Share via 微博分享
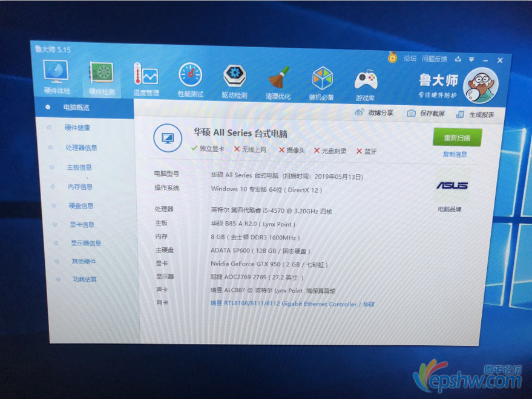 coord(375,112)
